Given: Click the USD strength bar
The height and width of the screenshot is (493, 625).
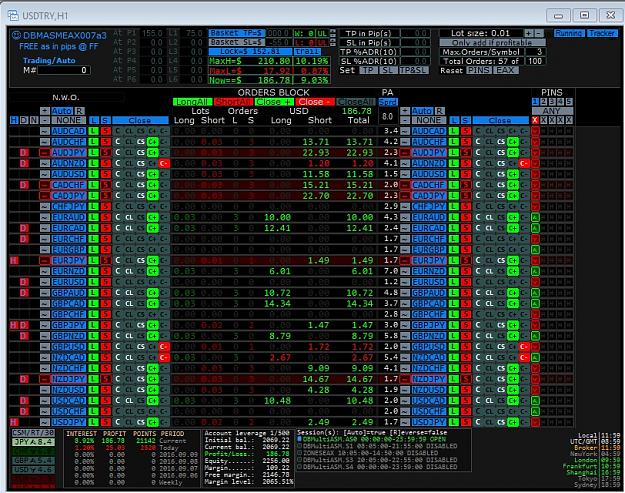Looking at the screenshot, I should (33, 469).
